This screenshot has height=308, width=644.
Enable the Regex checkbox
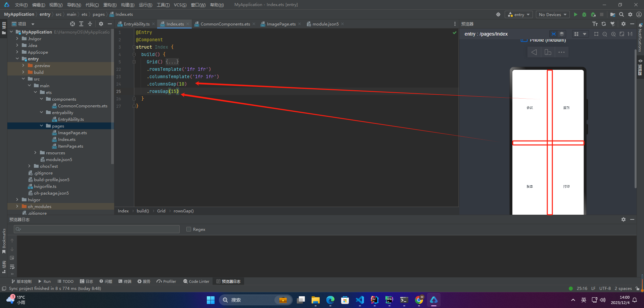pos(189,229)
